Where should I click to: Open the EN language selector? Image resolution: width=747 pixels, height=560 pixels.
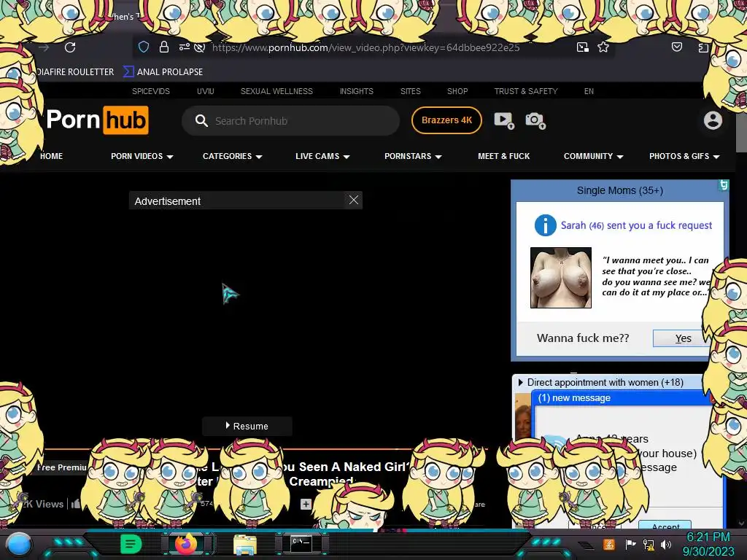click(589, 91)
